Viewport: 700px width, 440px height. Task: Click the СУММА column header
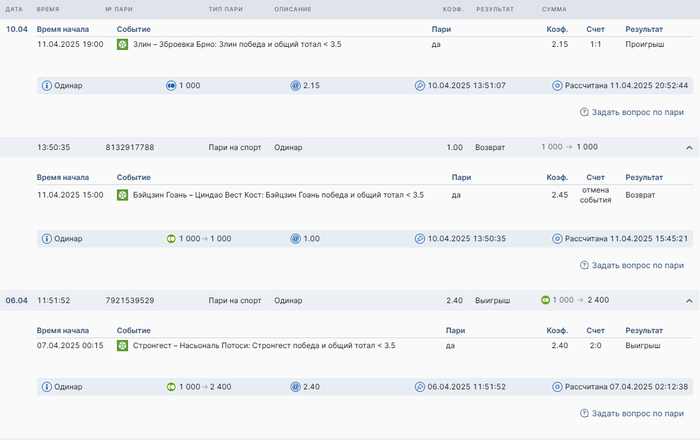(x=554, y=9)
